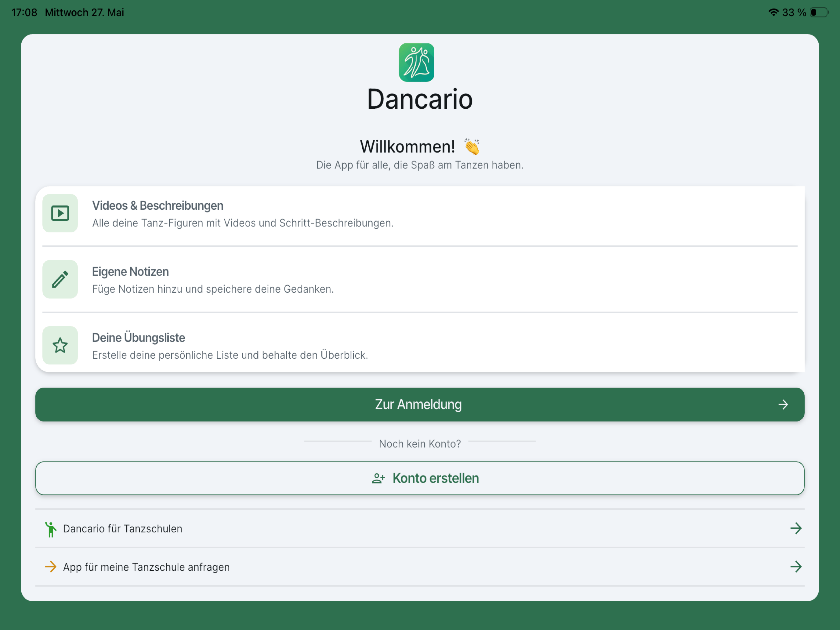Open Dancario für Tanzschulen link
This screenshot has height=630, width=840.
tap(420, 529)
